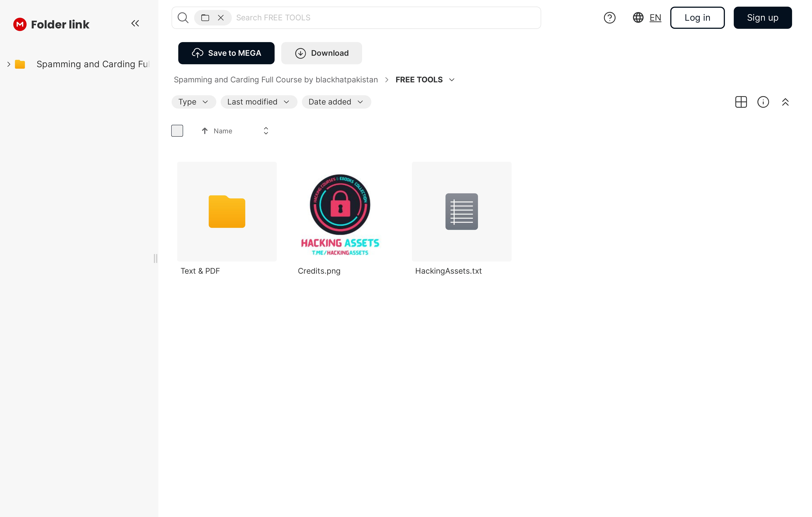Collapse the sidebar with double chevron
This screenshot has width=812, height=517.
click(x=135, y=23)
